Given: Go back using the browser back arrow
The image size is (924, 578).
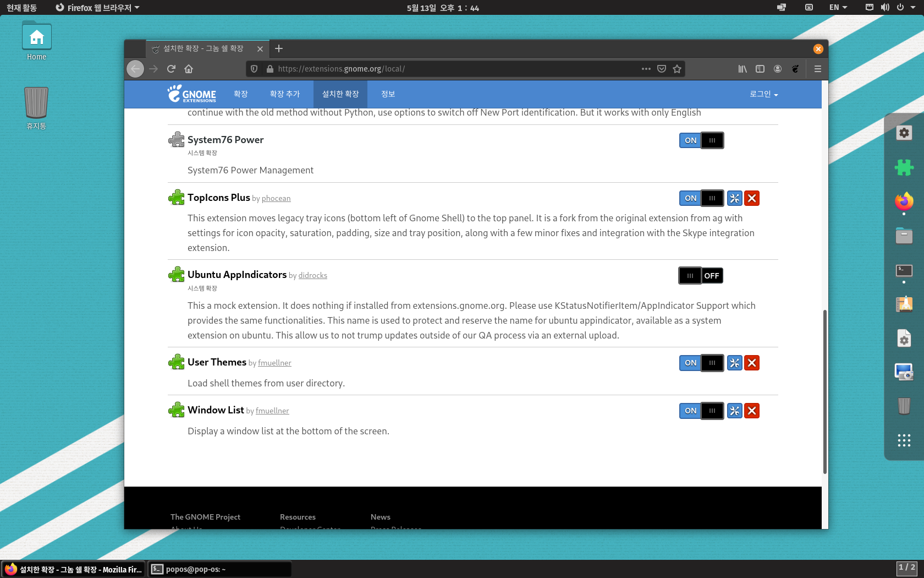Looking at the screenshot, I should (135, 69).
